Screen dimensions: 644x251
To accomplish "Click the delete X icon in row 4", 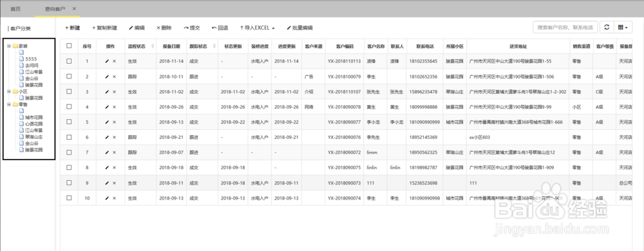I will point(114,107).
